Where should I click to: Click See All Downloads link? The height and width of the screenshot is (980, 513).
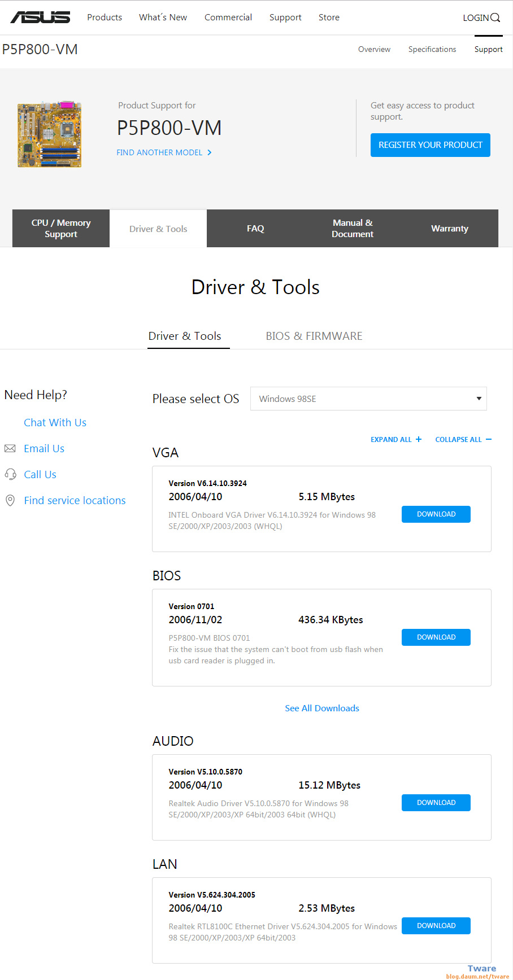click(322, 708)
